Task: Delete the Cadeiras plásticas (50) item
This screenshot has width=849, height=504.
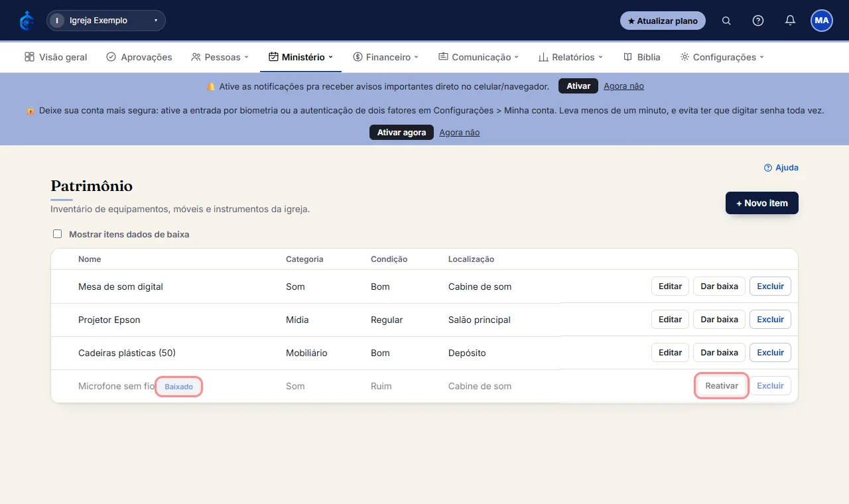Action: 770,353
